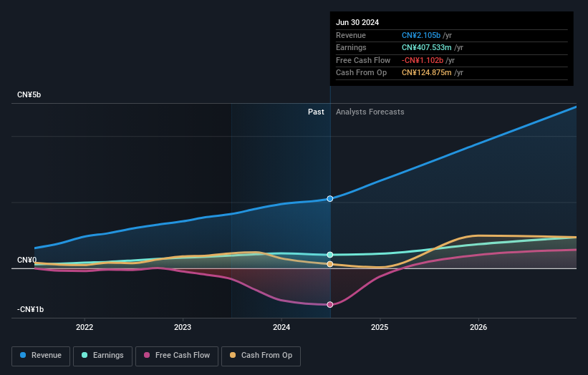Toggle the Free Cash Flow legend button
The height and width of the screenshot is (375, 588).
tap(177, 356)
